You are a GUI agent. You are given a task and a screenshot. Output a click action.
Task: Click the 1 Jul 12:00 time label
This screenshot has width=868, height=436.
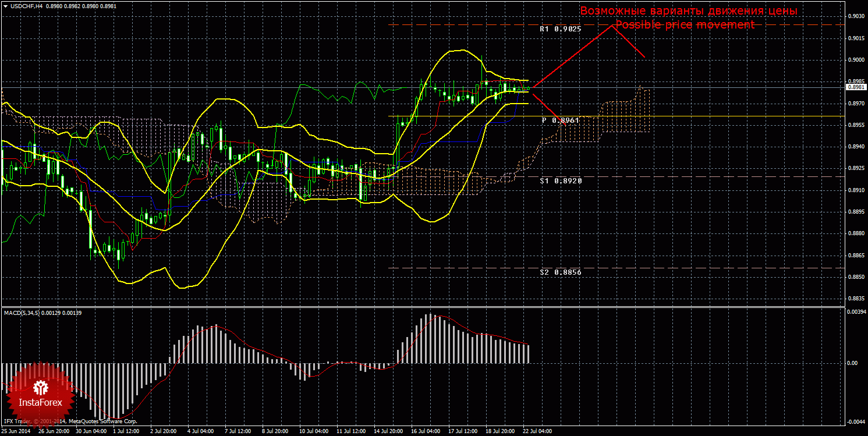point(126,432)
